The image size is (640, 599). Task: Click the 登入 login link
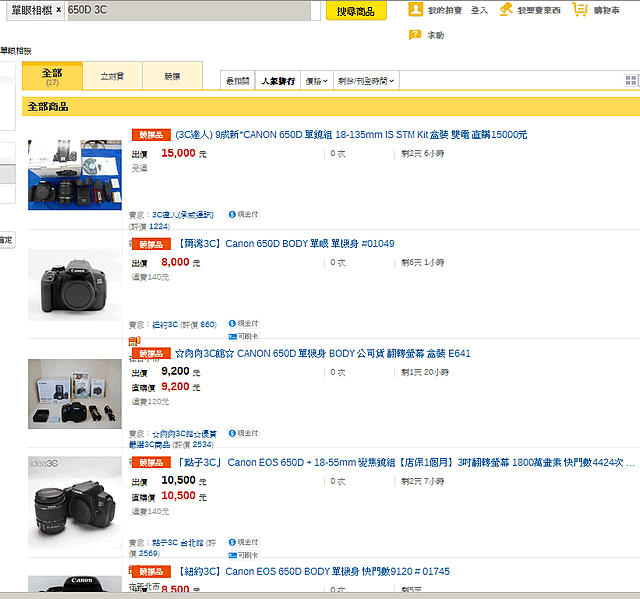click(x=479, y=10)
